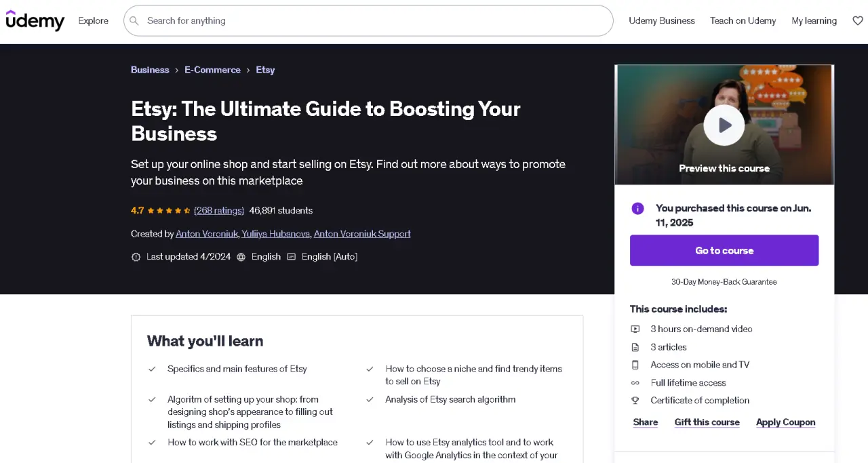
Task: Click Preview this course label
Action: tap(724, 169)
